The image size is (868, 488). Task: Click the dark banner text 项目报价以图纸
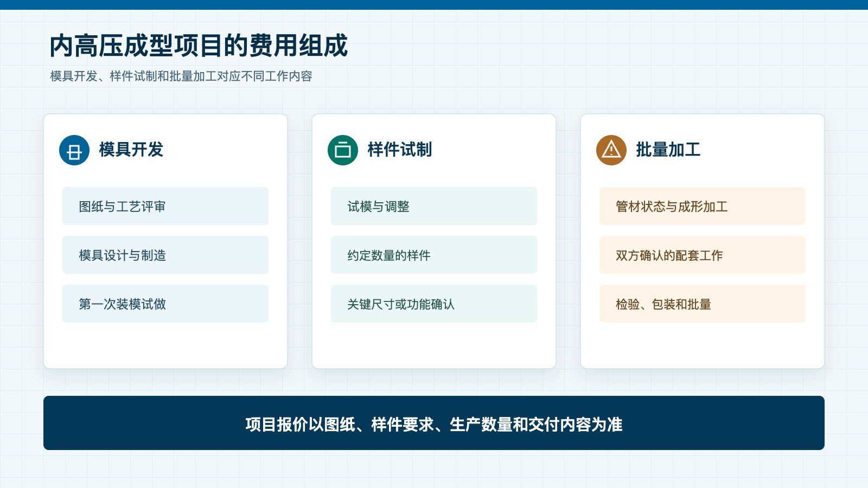[434, 424]
